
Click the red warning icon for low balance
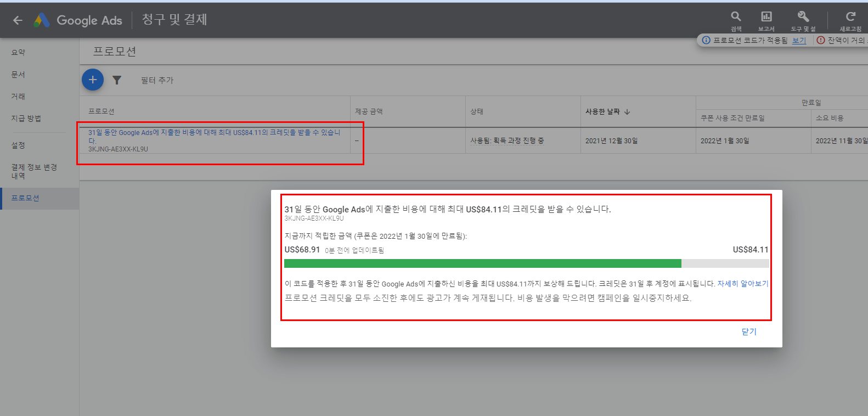[821, 40]
